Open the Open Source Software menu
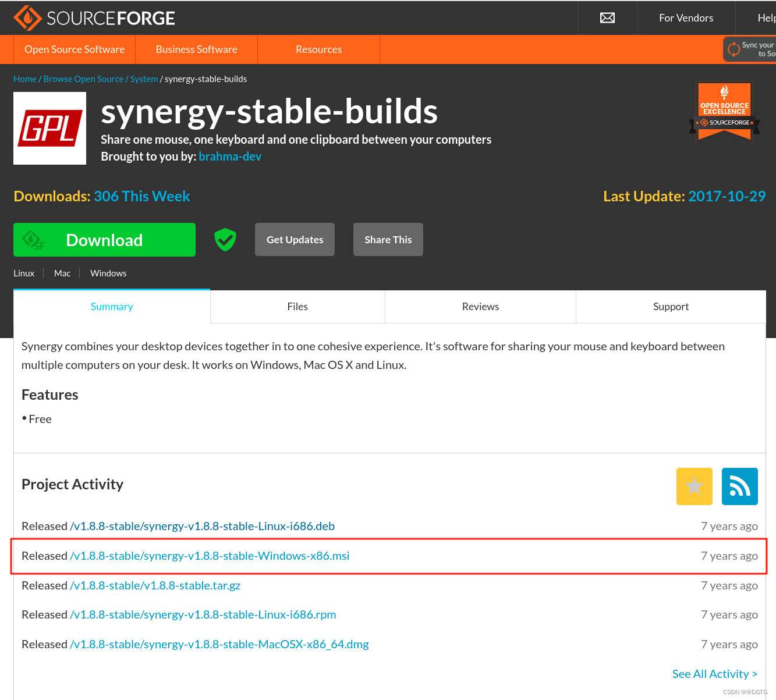This screenshot has height=700, width=776. (x=75, y=49)
